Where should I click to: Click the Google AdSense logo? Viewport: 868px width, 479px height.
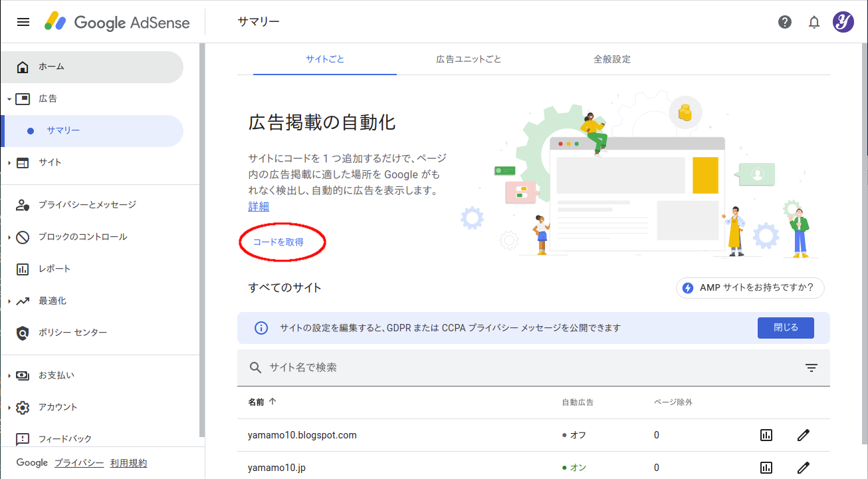pos(117,22)
